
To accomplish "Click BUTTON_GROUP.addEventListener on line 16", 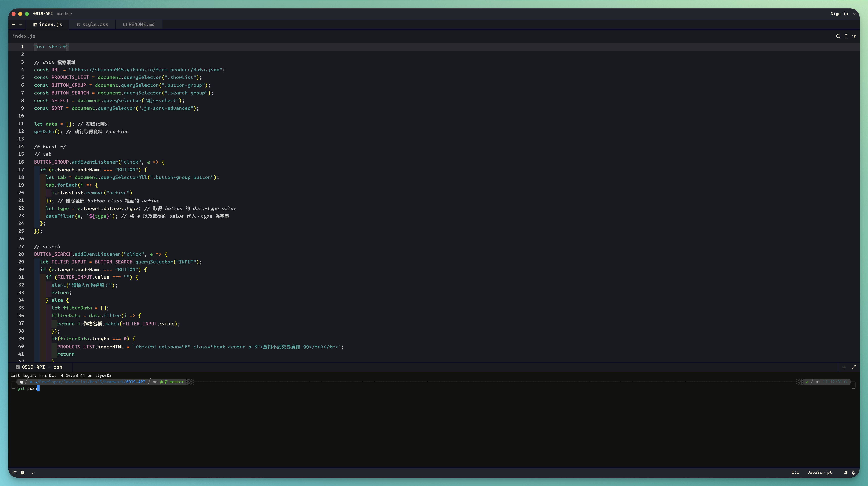I will tap(76, 162).
